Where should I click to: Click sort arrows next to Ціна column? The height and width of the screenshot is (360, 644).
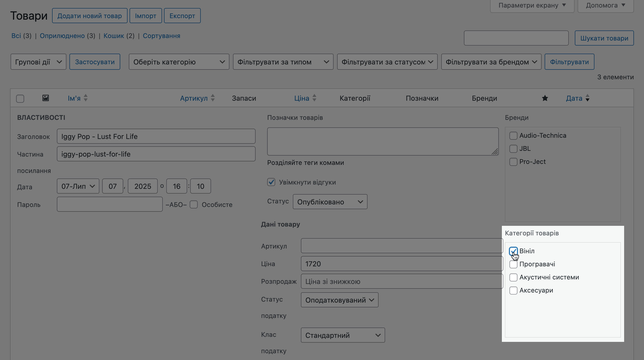click(314, 98)
